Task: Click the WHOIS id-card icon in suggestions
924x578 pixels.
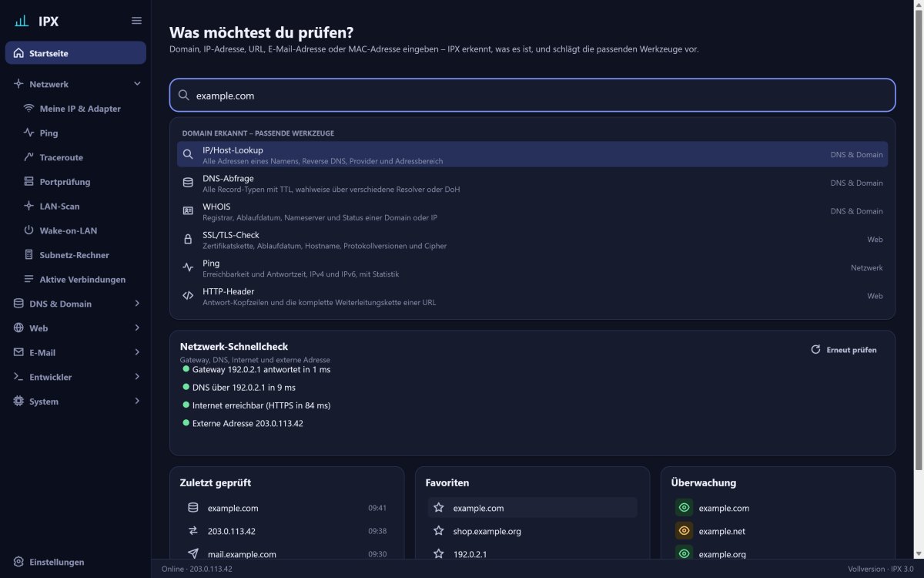Action: pos(188,211)
